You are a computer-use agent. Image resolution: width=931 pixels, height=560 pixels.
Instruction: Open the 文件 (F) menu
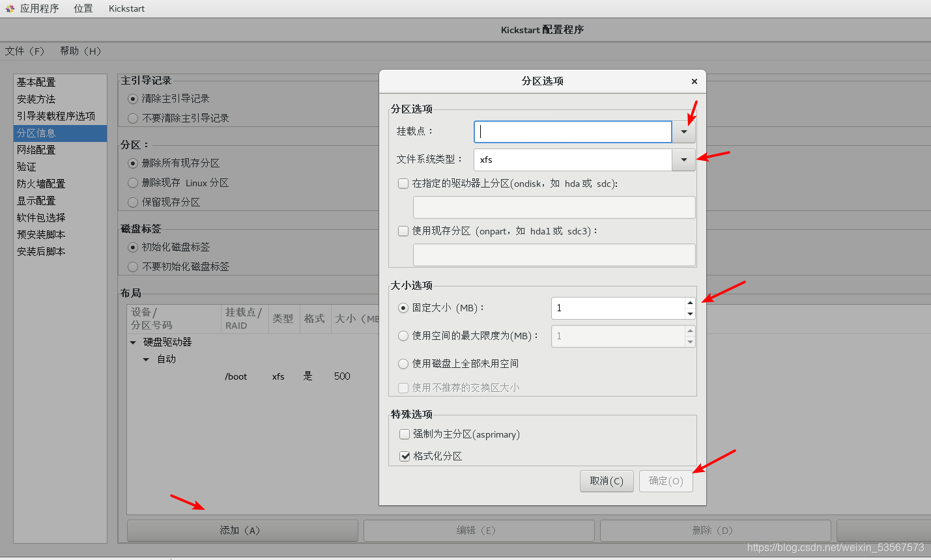25,51
